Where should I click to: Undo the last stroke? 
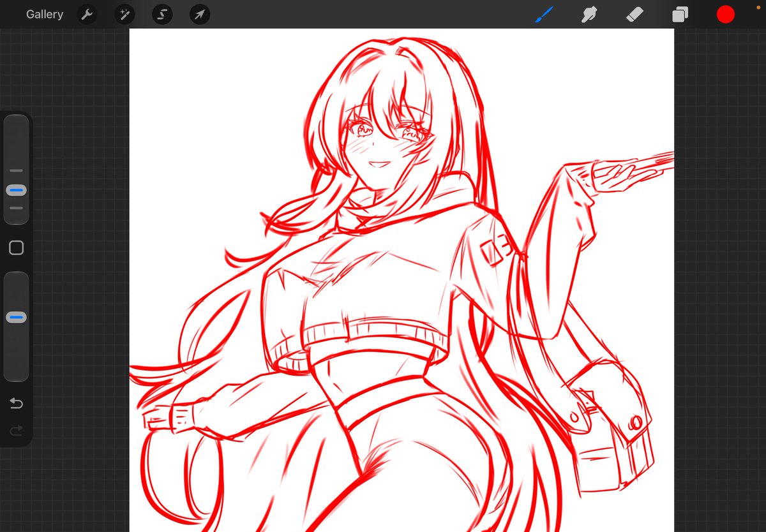[x=17, y=403]
